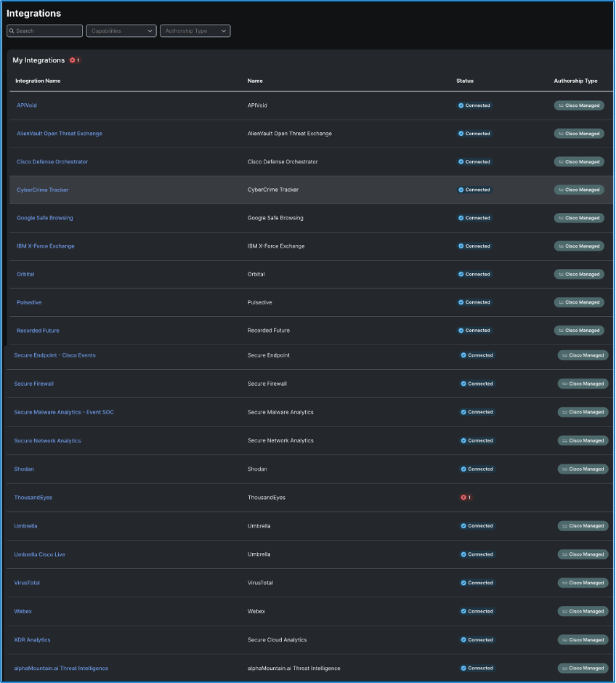Click VirusTotal's Connected status badge

pyautogui.click(x=477, y=583)
